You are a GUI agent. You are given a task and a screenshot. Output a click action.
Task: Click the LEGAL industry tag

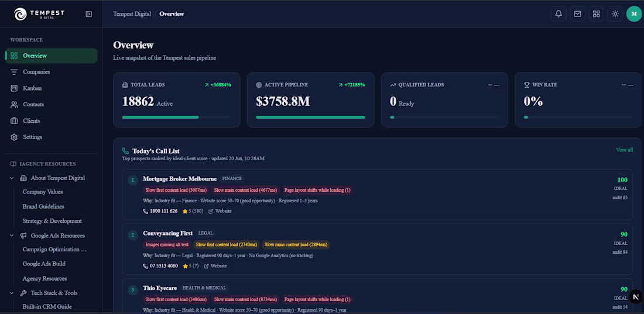click(205, 233)
